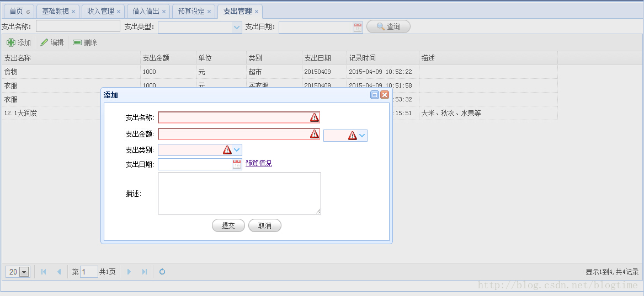Image resolution: width=644 pixels, height=296 pixels.
Task: Click the 编辑 (edit) pencil button
Action: pos(52,42)
